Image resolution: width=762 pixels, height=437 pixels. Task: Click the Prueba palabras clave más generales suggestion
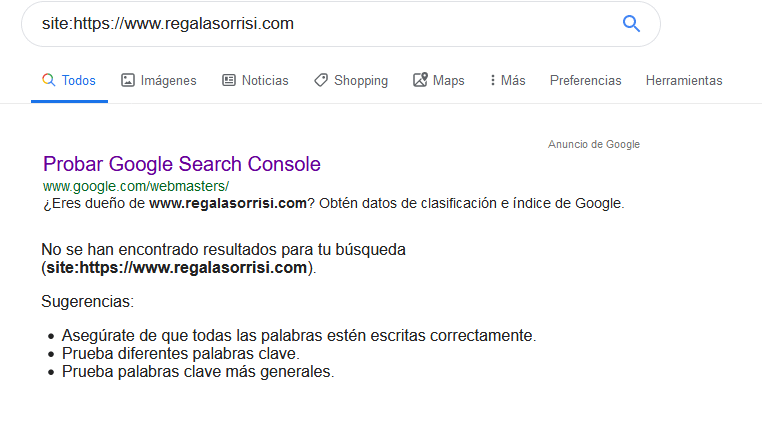tap(198, 371)
